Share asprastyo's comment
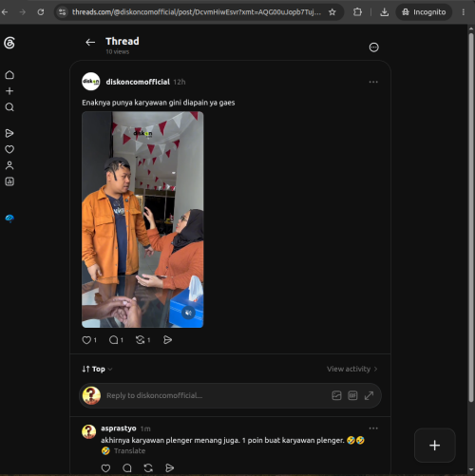This screenshot has width=475, height=476. coord(170,468)
